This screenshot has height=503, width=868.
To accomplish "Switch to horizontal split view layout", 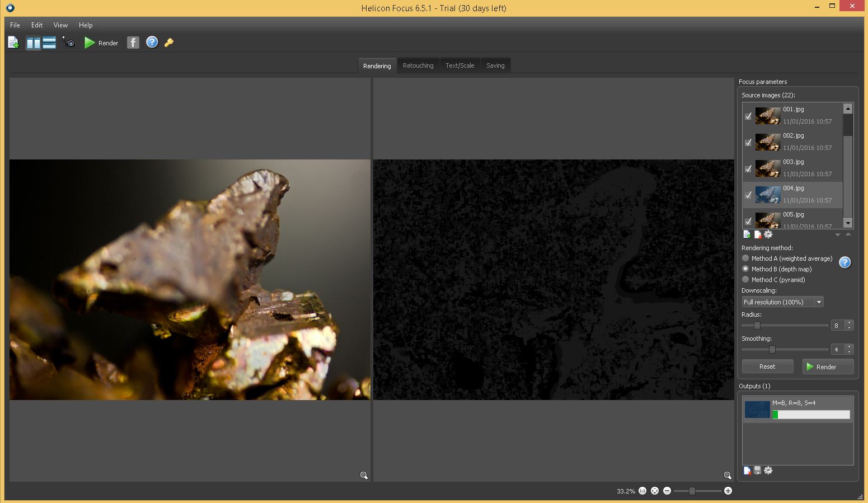I will click(x=49, y=43).
